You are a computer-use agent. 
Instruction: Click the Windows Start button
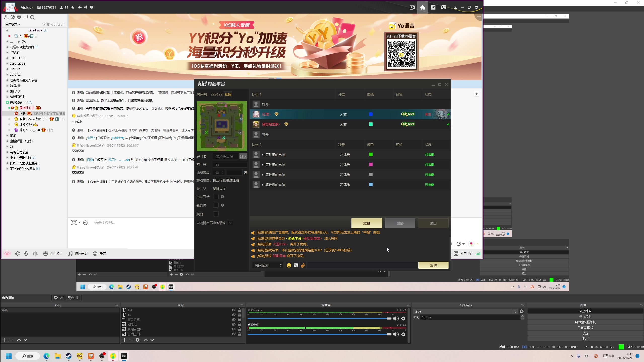[9, 356]
